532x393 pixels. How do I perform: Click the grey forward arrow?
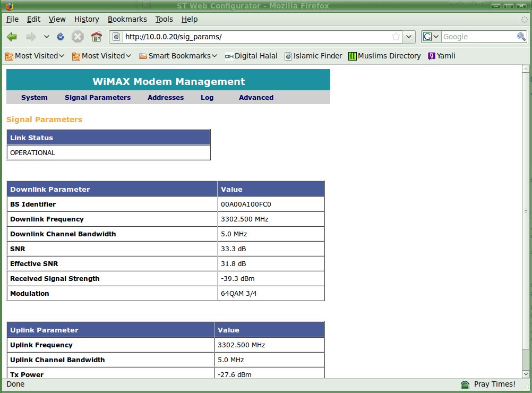tap(31, 37)
